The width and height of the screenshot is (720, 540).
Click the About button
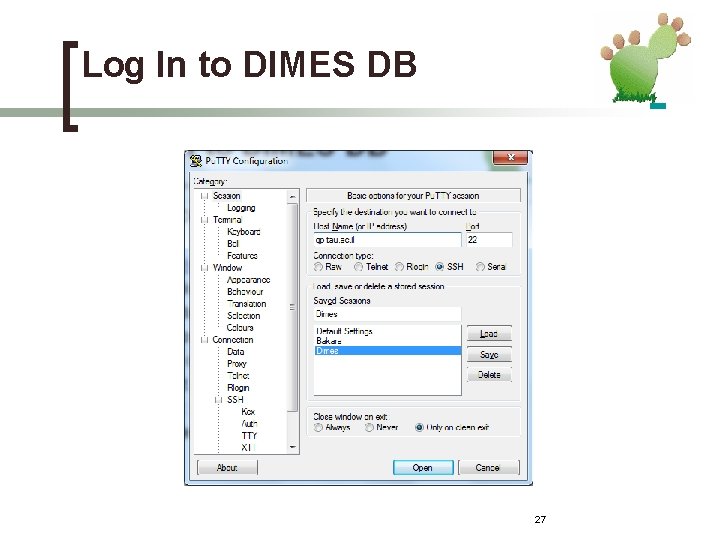(x=227, y=468)
